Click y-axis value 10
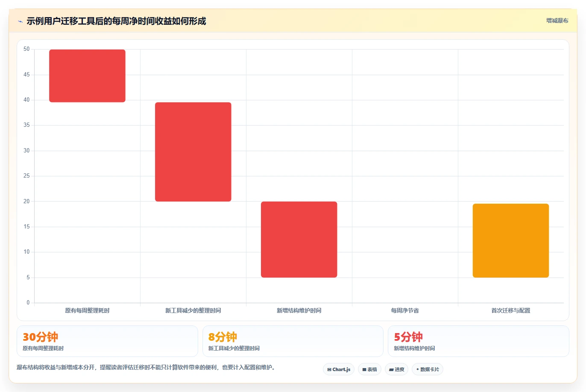The width and height of the screenshot is (586, 392). coord(26,252)
